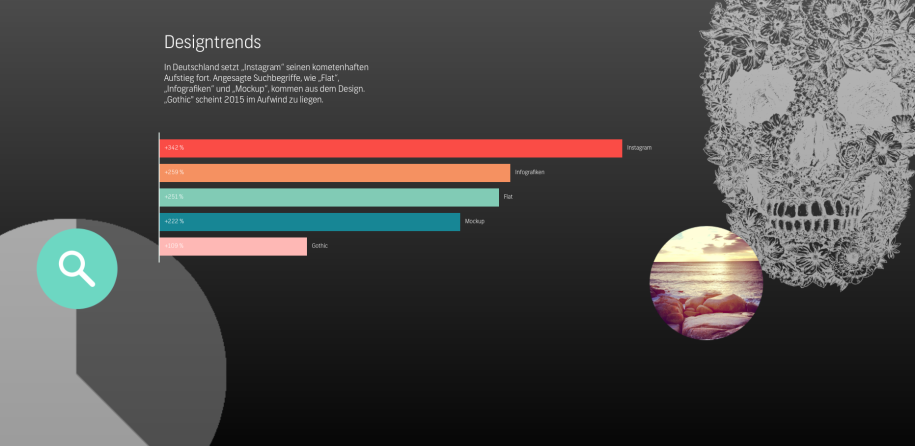
Task: Click the Instagram bar label
Action: [x=639, y=148]
